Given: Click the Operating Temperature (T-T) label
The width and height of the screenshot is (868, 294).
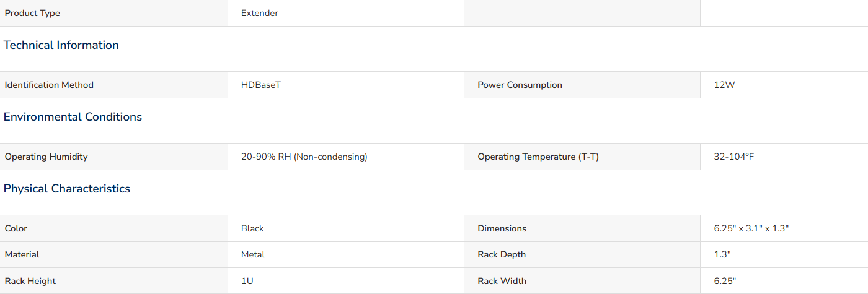Looking at the screenshot, I should coord(538,157).
